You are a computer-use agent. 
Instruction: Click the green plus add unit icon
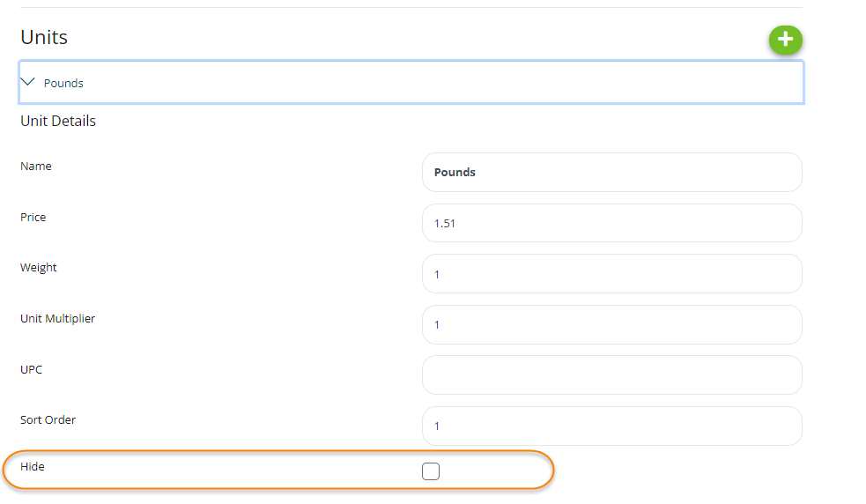pos(785,40)
